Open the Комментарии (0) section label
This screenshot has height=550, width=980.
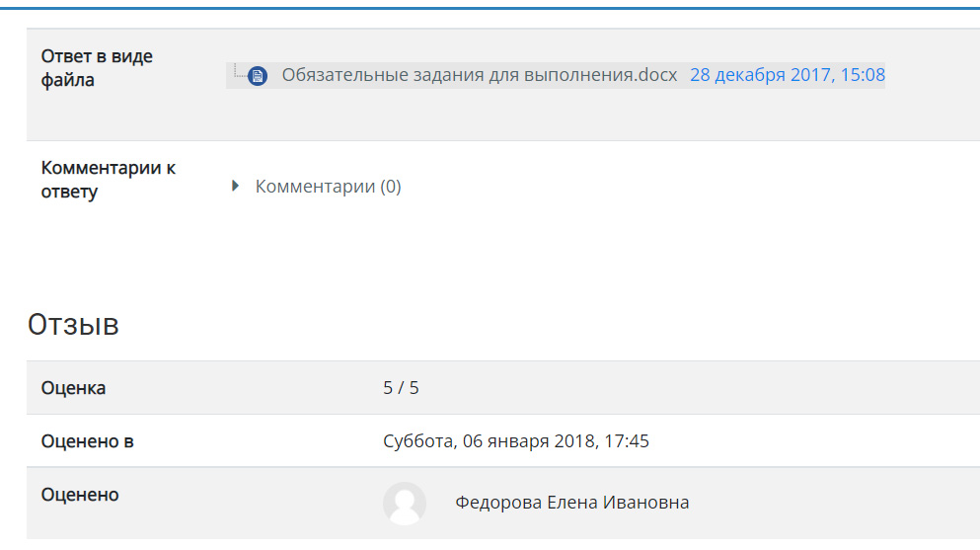328,187
